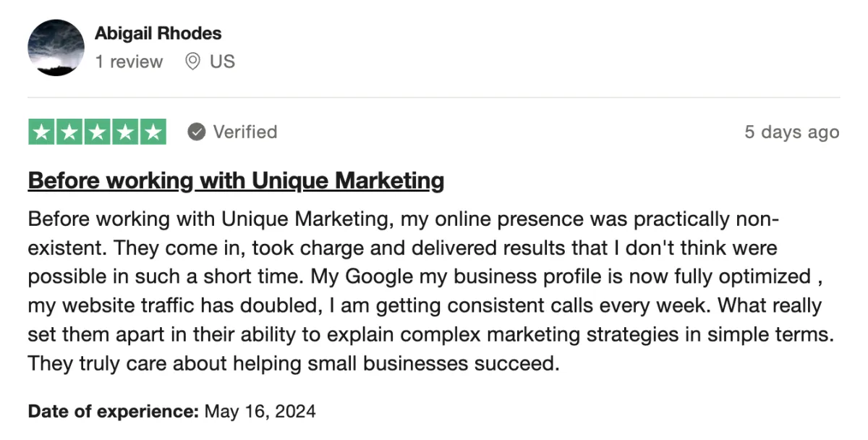Select the "1 review" count text

click(129, 62)
